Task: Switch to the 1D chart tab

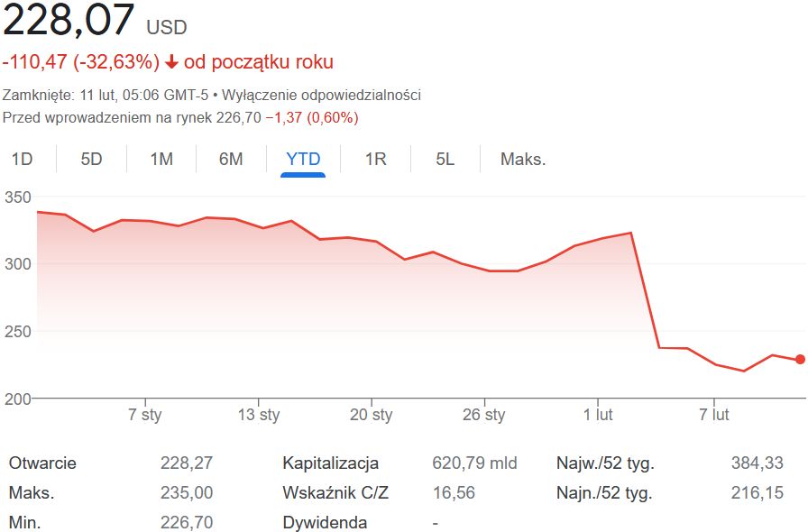Action: (x=22, y=159)
